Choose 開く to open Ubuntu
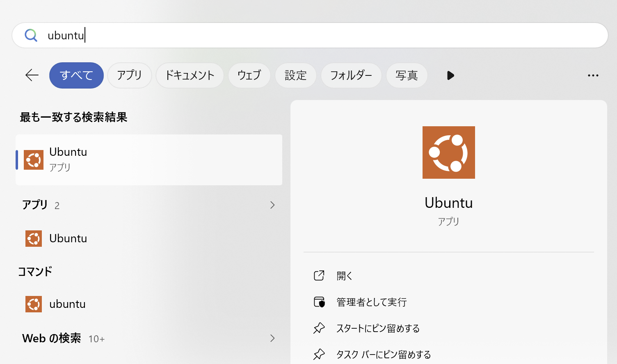This screenshot has height=364, width=617. [x=345, y=276]
